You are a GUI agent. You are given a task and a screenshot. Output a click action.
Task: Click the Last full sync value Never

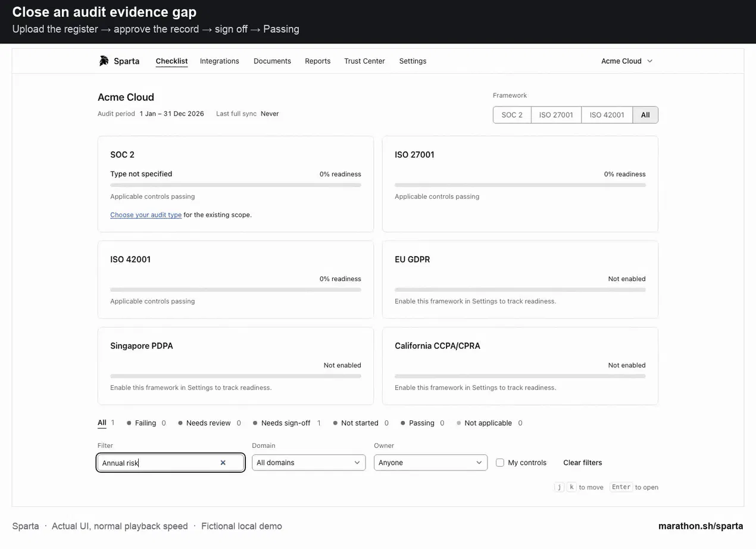tap(270, 114)
